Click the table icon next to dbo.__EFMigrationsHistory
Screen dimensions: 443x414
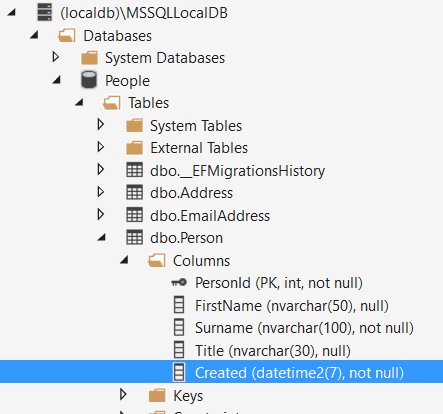135,170
